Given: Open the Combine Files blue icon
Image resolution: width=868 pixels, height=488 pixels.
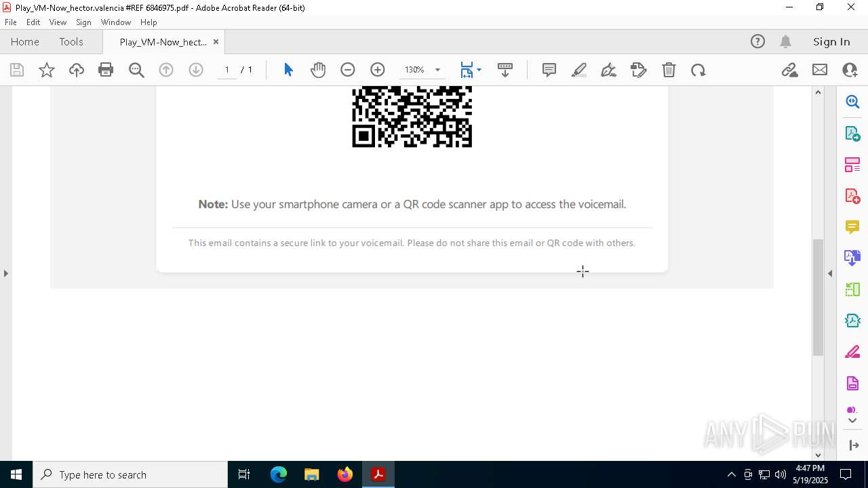Looking at the screenshot, I should coord(852,258).
